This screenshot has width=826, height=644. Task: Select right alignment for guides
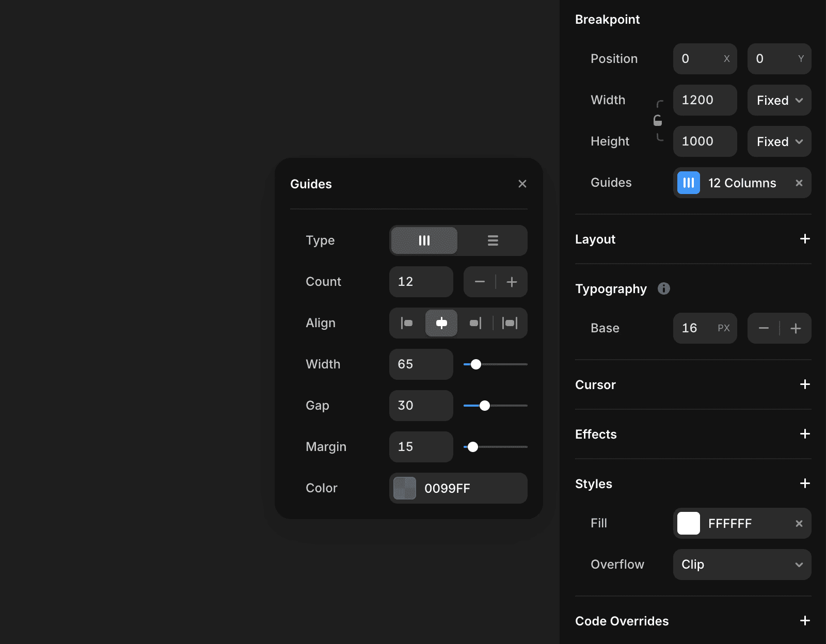pyautogui.click(x=475, y=323)
